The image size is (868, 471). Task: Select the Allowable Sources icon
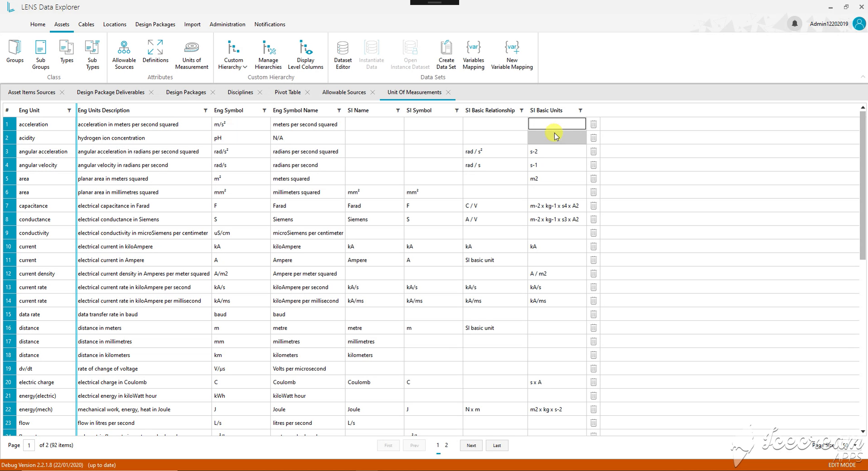[124, 55]
